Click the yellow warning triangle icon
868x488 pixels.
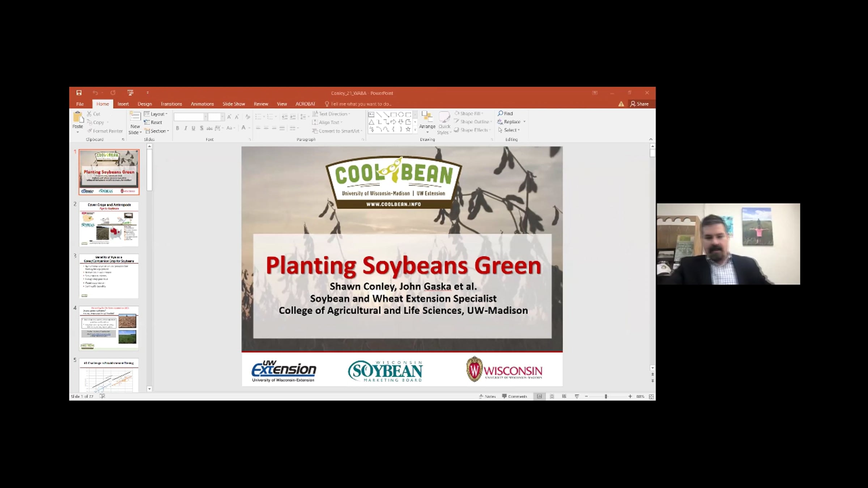[621, 104]
